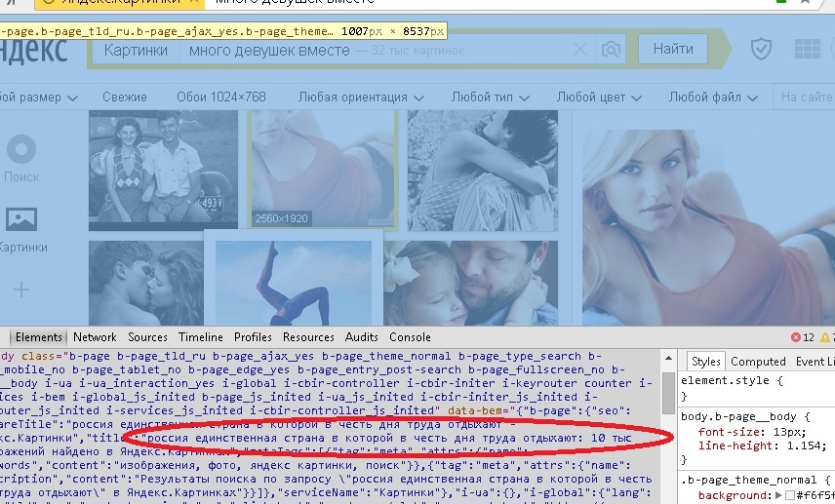Click the scrollbar up arrow in the Elements panel
Screen dimensions: 835x504
[x=668, y=358]
